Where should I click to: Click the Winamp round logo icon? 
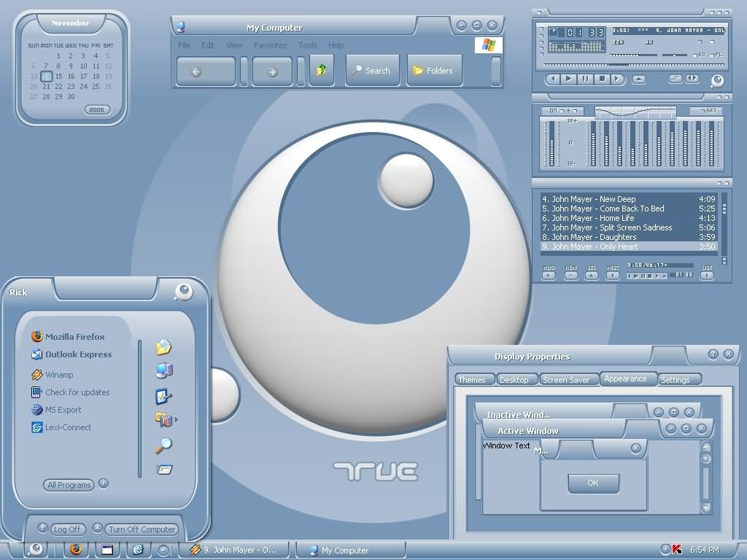[717, 80]
